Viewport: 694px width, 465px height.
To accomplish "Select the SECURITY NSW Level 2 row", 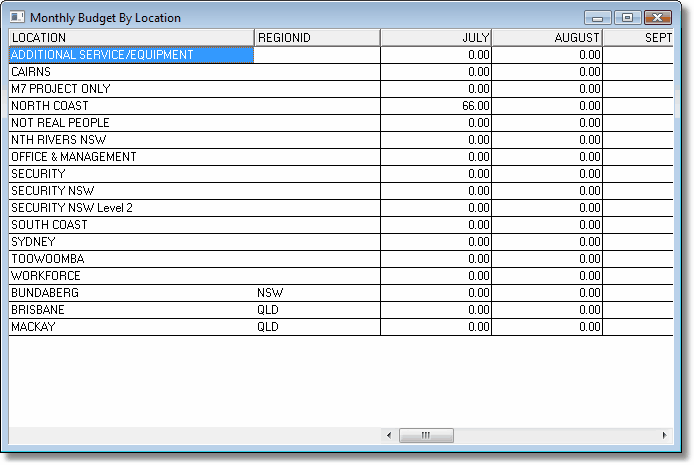I will (x=131, y=208).
